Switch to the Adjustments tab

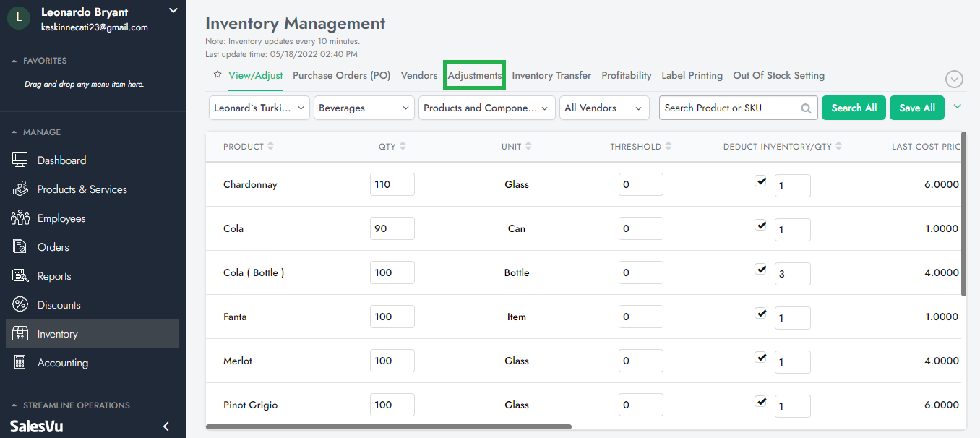click(x=474, y=75)
